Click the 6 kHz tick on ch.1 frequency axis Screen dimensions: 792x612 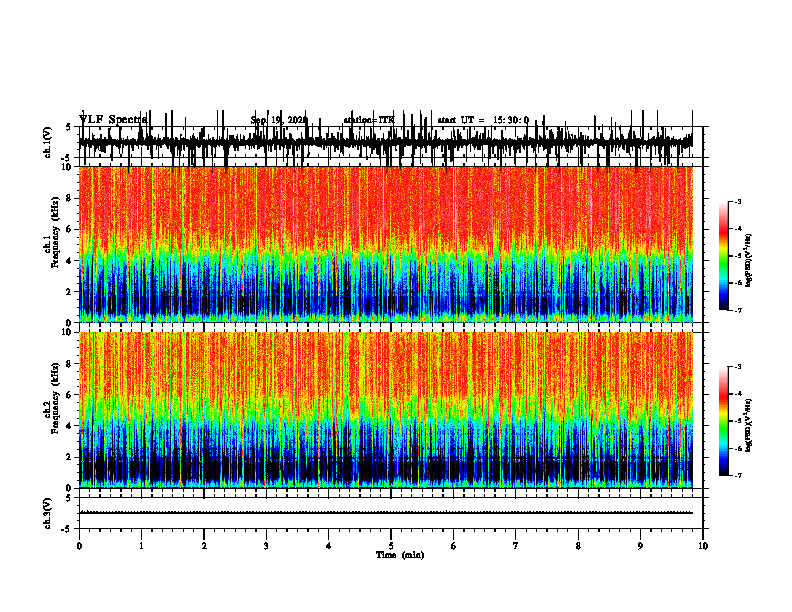[x=69, y=229]
